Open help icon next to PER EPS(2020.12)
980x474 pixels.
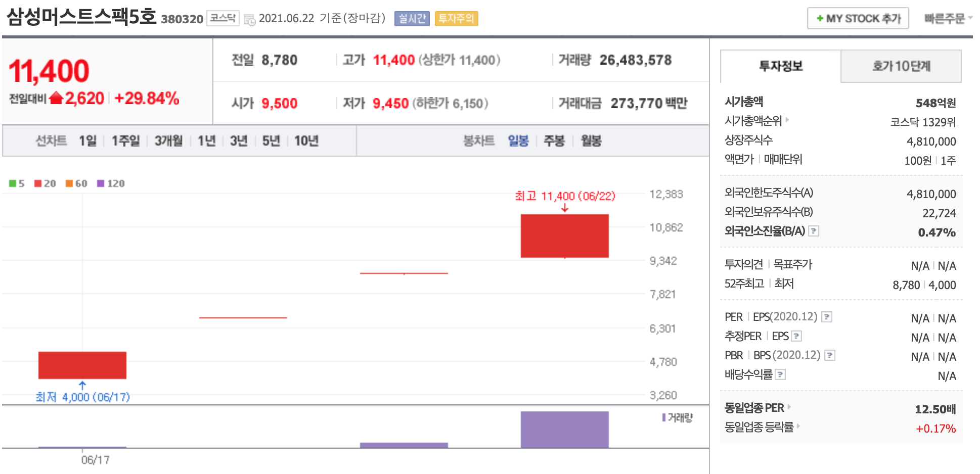point(827,317)
